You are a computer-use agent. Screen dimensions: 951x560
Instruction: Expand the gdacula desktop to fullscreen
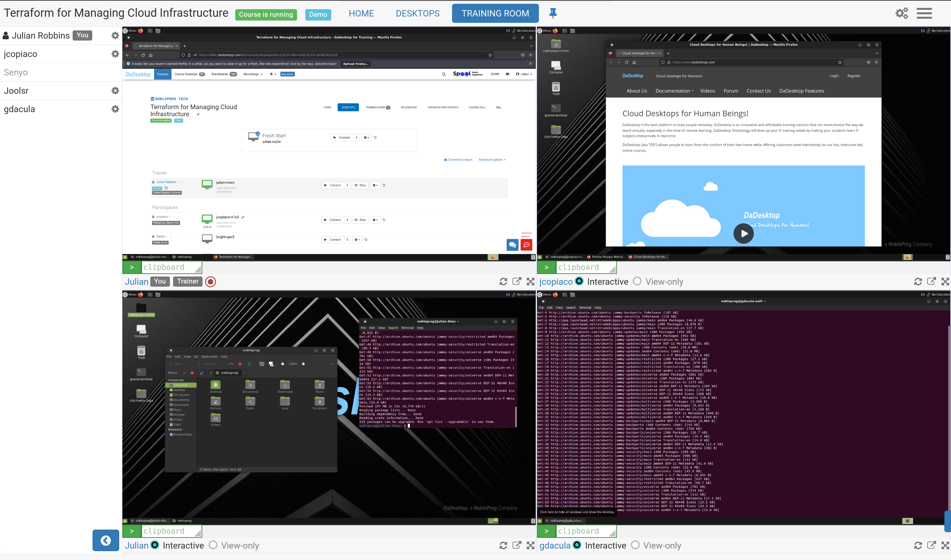click(x=945, y=545)
